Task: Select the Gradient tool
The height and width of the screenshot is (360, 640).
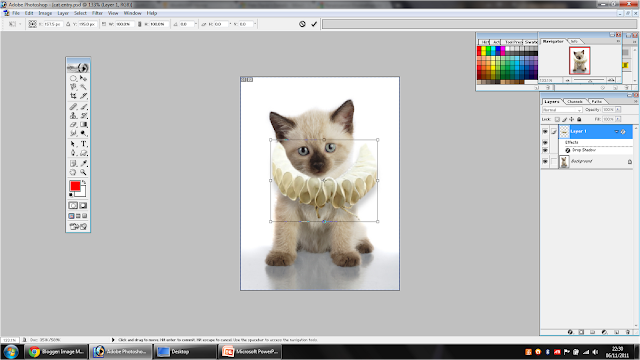Action: coord(83,124)
